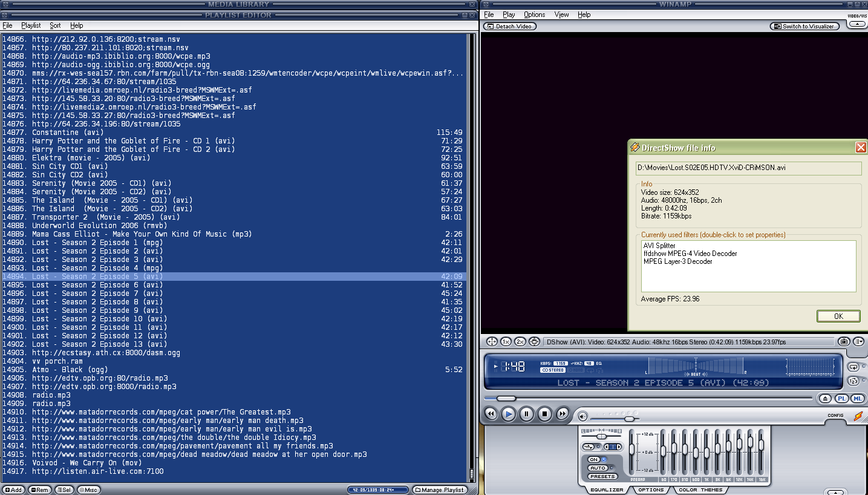Open Winamp Play menu
The image size is (868, 495).
pos(509,15)
